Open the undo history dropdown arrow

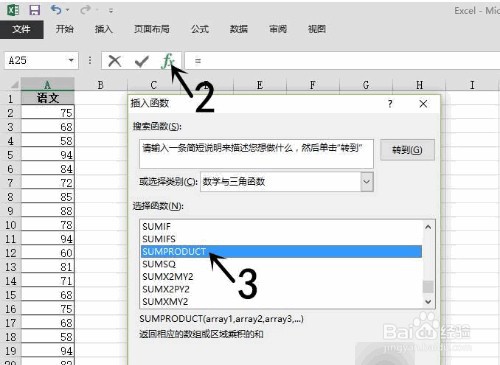[x=68, y=10]
